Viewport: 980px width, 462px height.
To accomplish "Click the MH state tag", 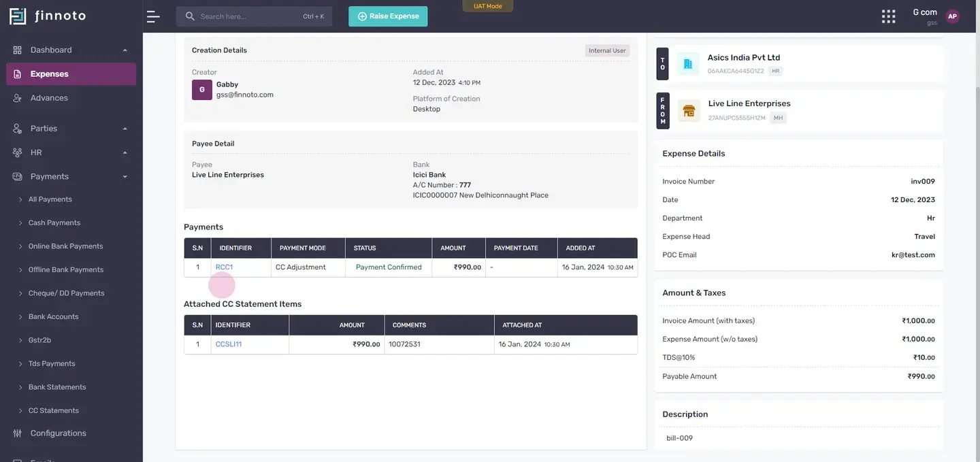I will pyautogui.click(x=778, y=118).
